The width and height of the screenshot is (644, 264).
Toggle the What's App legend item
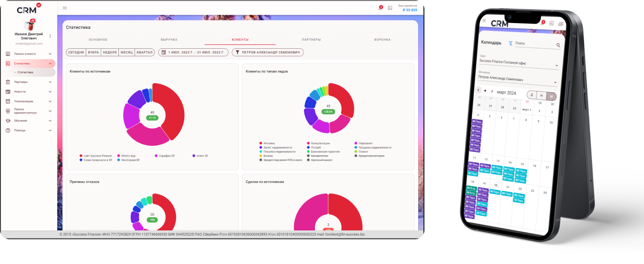pos(126,156)
